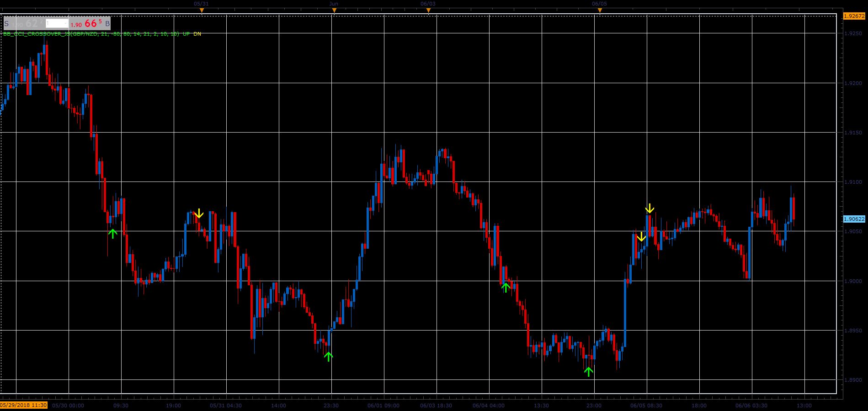Click the 18:00 time axis label
868x411 pixels.
click(x=699, y=406)
